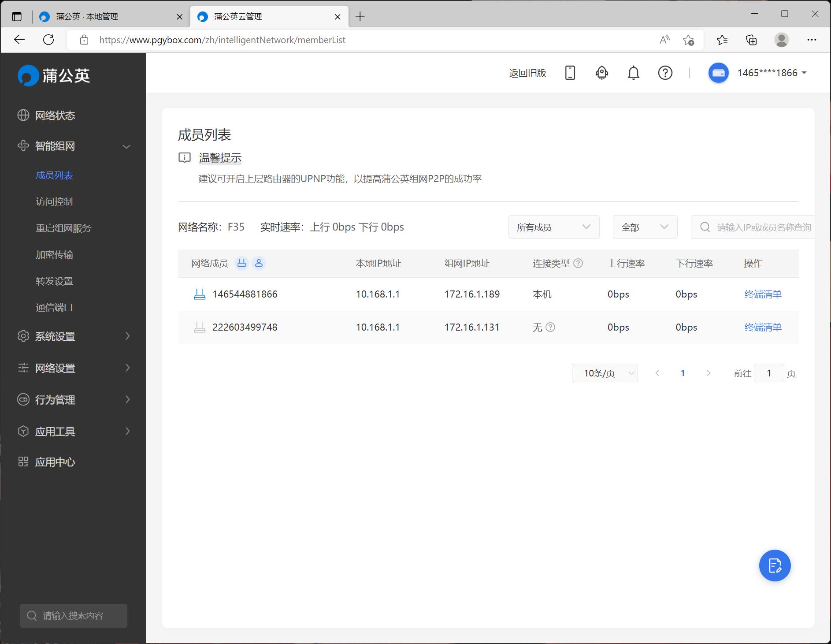Click the help question mark icon
The width and height of the screenshot is (831, 644).
[x=665, y=73]
